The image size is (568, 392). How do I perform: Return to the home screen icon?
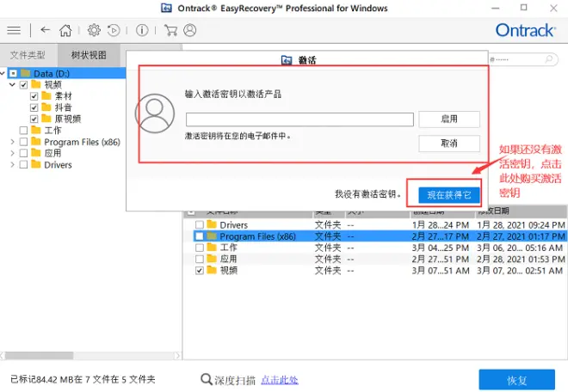(x=65, y=30)
